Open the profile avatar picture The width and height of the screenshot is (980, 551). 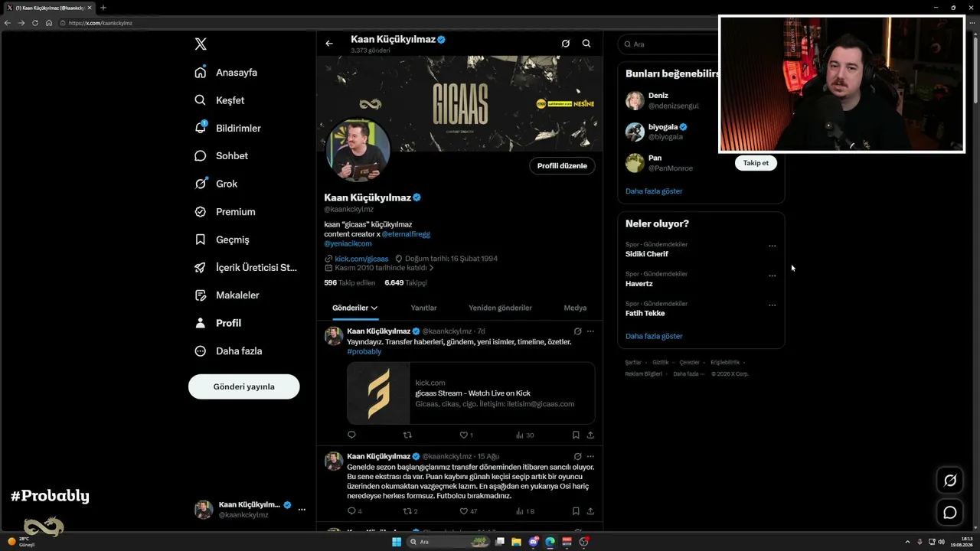358,150
